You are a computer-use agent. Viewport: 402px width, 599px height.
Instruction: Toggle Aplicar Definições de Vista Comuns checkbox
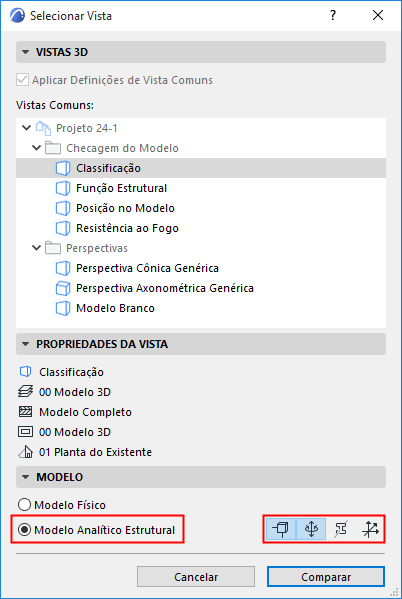pyautogui.click(x=22, y=80)
